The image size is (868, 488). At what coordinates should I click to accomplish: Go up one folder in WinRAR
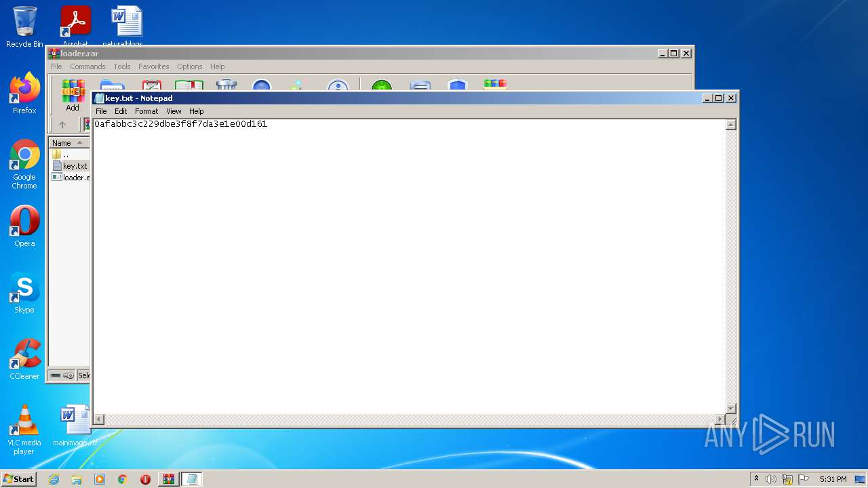click(x=62, y=125)
